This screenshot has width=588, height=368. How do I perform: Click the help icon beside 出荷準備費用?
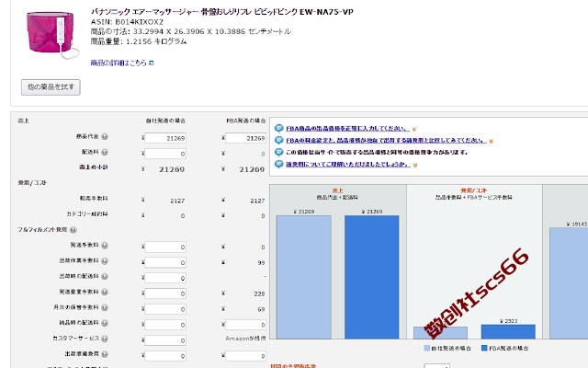click(x=105, y=354)
